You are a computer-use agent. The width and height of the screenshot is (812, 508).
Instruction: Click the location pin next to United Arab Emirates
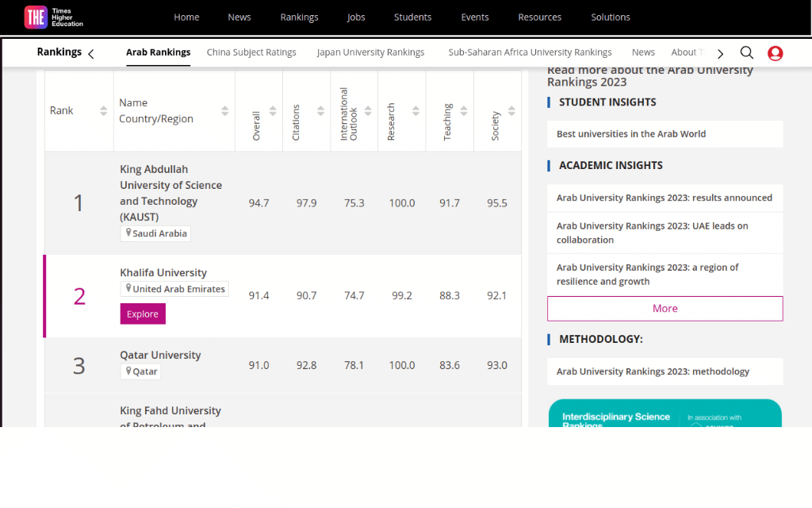pos(128,288)
